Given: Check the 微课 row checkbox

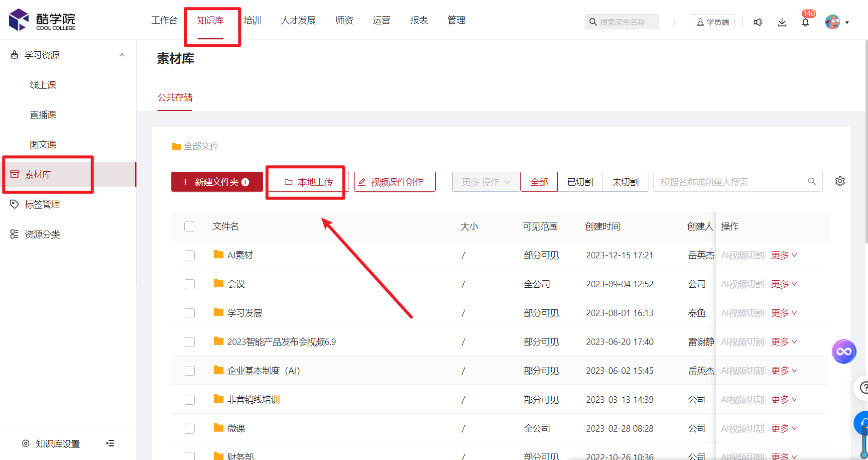Looking at the screenshot, I should [x=190, y=429].
